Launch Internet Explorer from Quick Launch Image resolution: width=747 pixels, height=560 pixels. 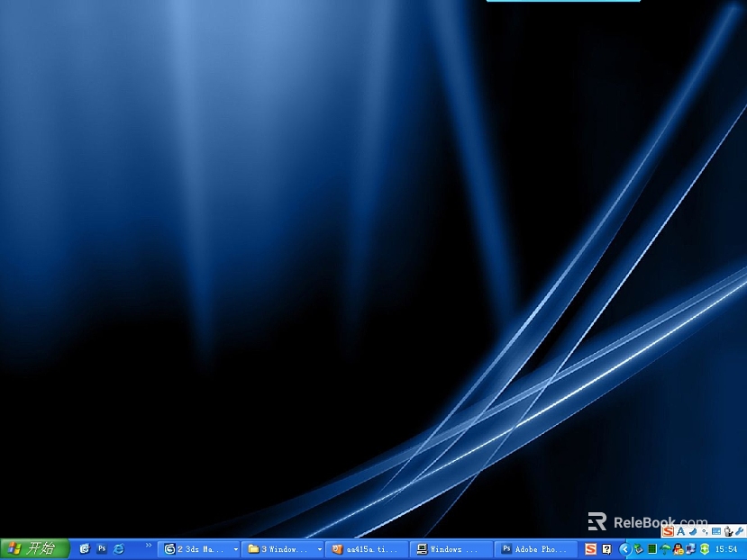tap(118, 548)
